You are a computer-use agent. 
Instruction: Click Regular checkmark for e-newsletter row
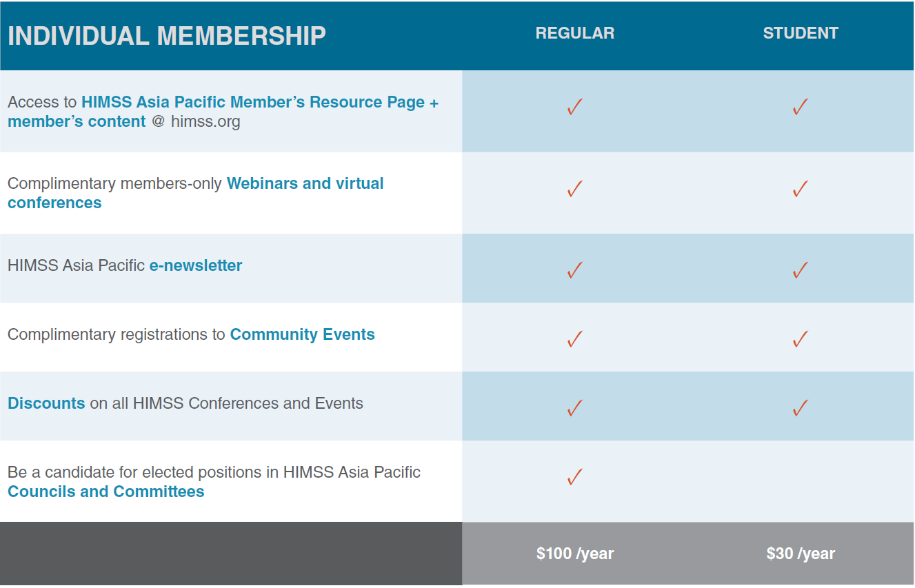pos(574,270)
